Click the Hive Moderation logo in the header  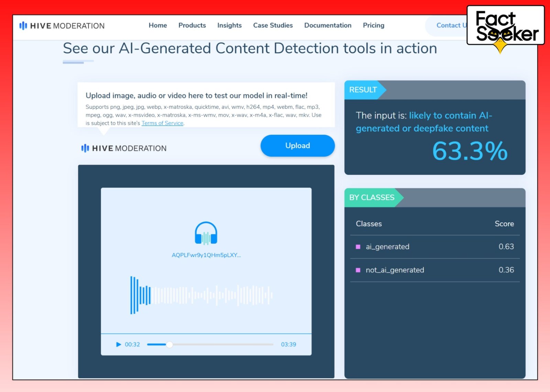(x=62, y=26)
